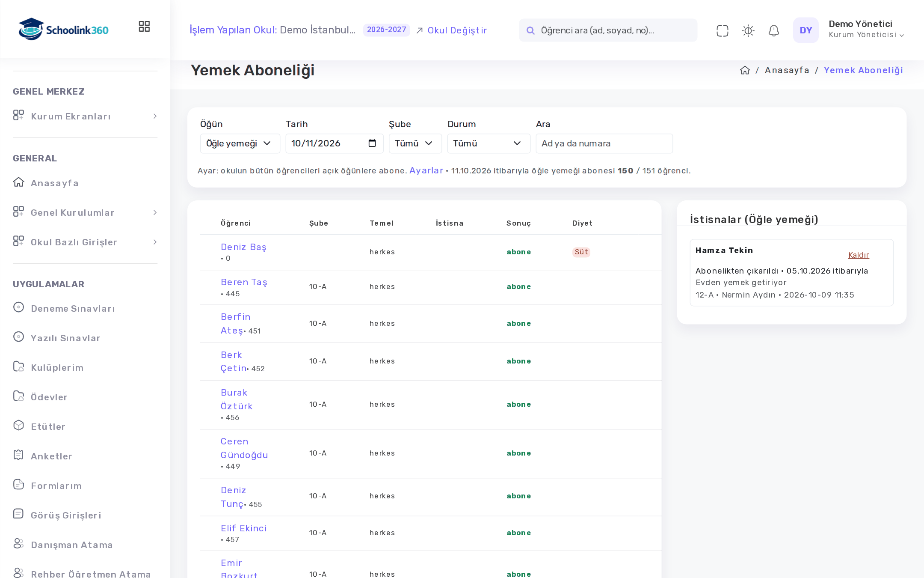The width and height of the screenshot is (924, 578).
Task: Click the Formlarım sidebar icon
Action: click(18, 484)
